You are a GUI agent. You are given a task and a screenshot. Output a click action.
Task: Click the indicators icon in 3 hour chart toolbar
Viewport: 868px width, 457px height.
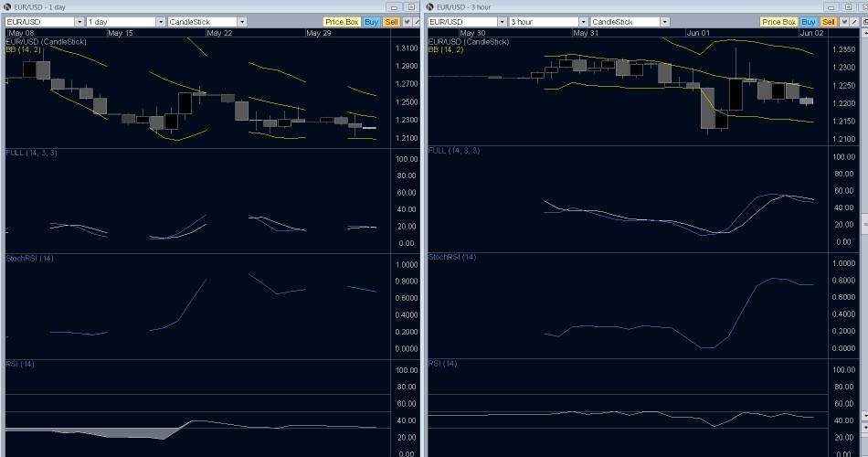click(x=843, y=22)
